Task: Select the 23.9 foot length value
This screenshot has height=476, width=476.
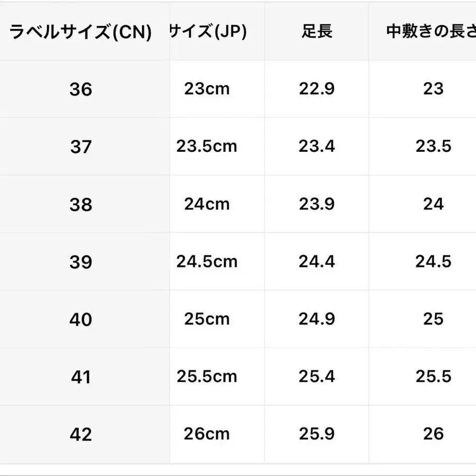Action: coord(316,204)
